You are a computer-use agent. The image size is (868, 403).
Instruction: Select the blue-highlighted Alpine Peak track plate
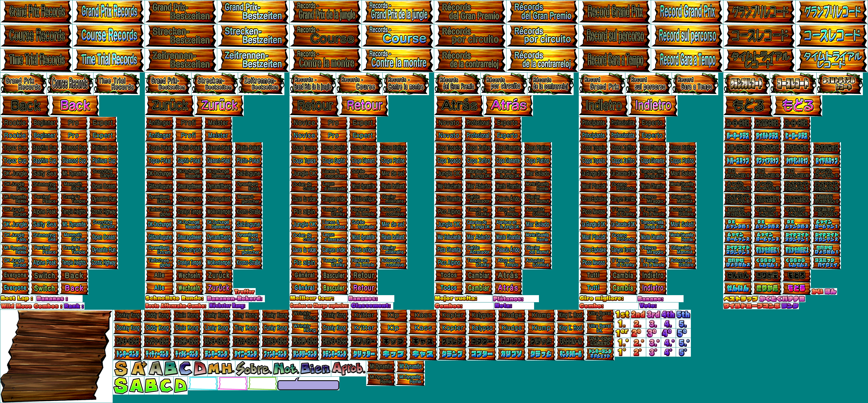(x=44, y=263)
